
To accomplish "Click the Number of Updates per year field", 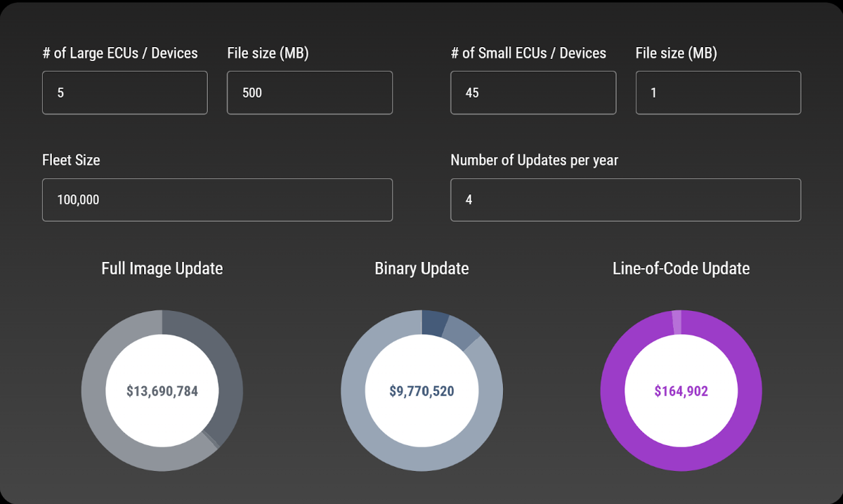I will pyautogui.click(x=625, y=200).
